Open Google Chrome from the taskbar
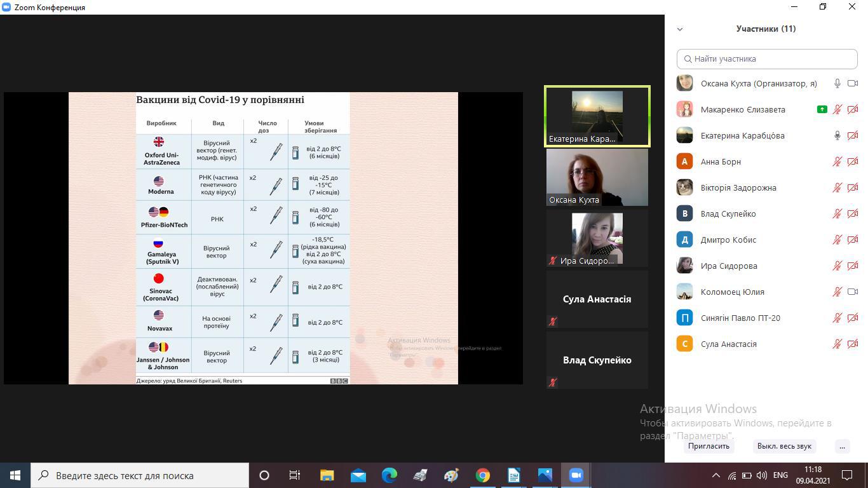 483,475
